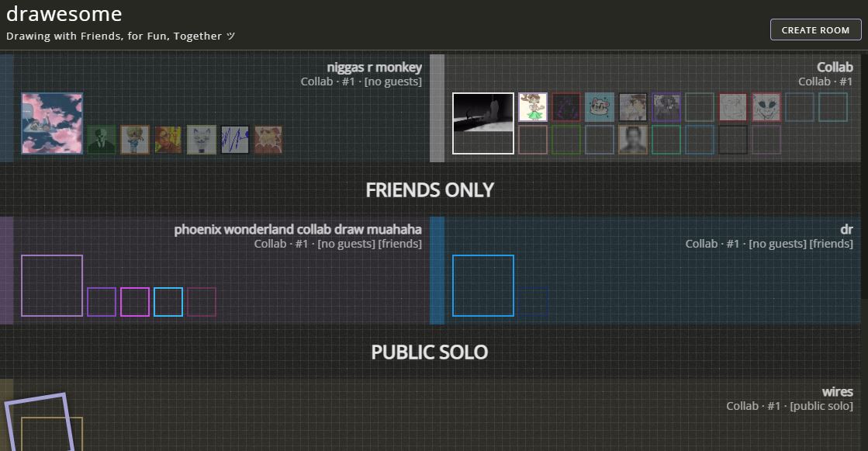Click the tilted lavender square in wires room
868x451 pixels.
(x=39, y=422)
